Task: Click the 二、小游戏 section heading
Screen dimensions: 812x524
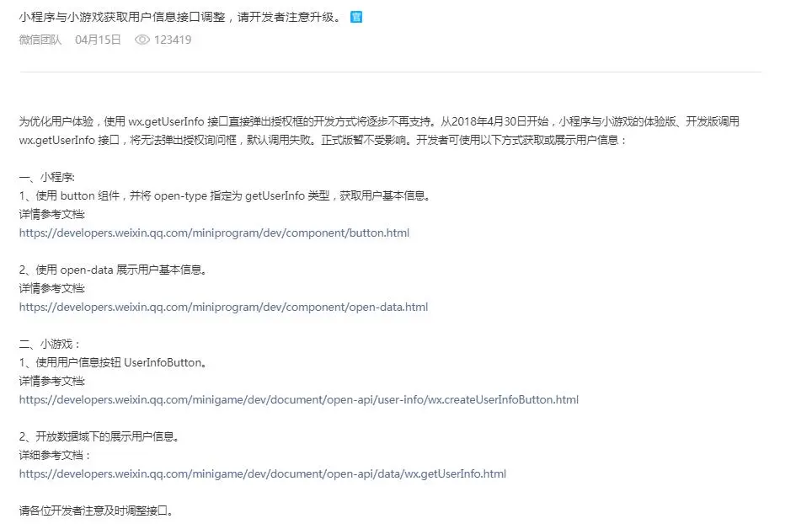Action: [50, 344]
